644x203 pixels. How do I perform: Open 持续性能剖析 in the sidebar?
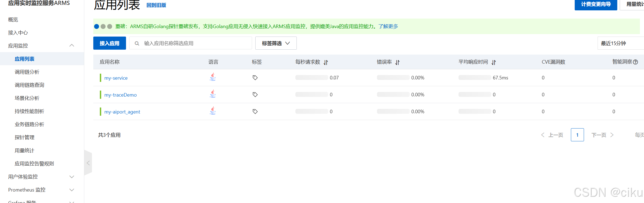pos(29,111)
